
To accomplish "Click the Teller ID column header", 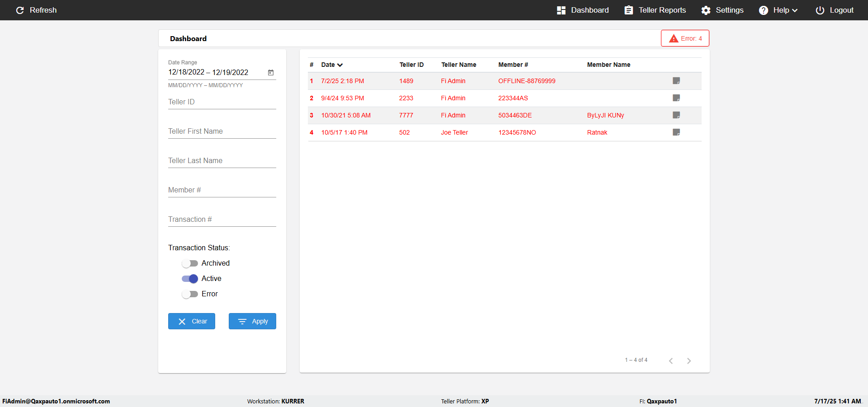I will coord(411,65).
